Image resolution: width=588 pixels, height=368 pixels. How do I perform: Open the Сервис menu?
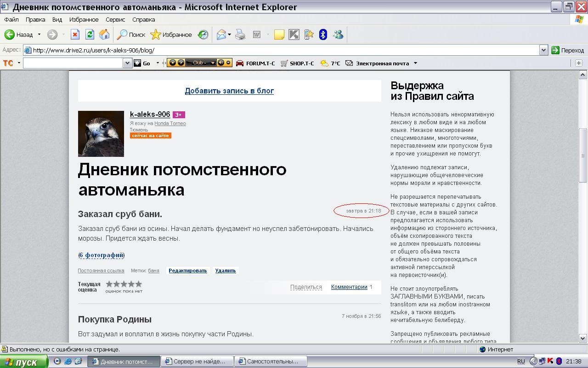click(115, 20)
